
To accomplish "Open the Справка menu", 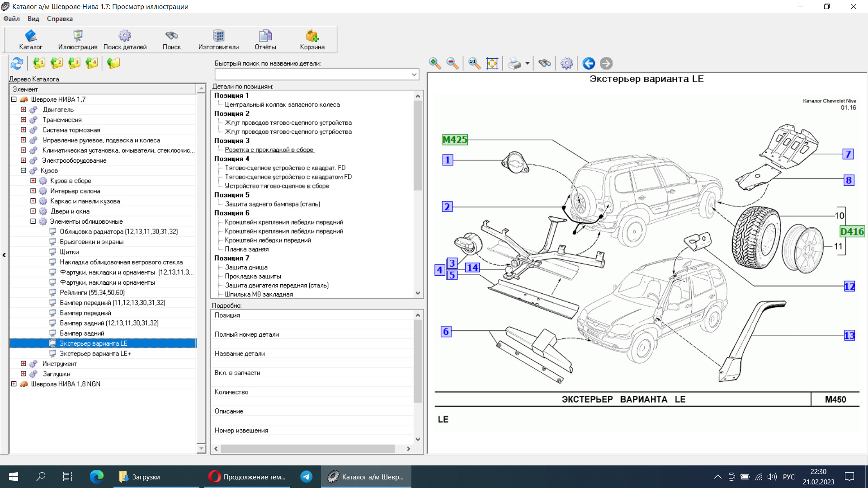I will coord(60,19).
